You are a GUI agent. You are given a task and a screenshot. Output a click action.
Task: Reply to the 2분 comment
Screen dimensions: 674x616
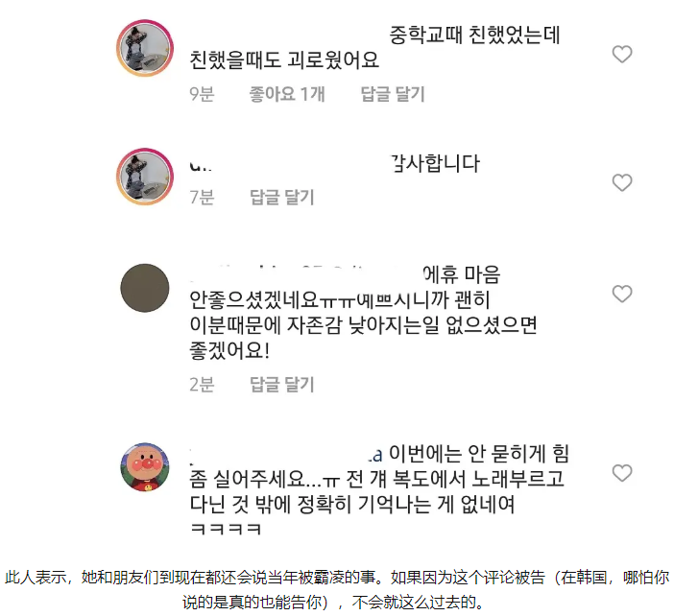coord(282,384)
